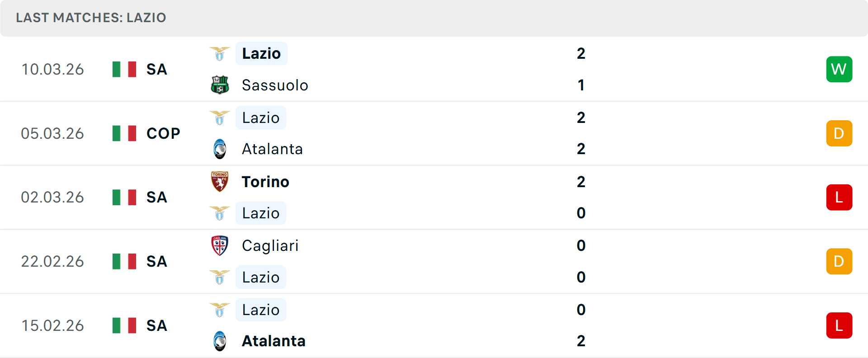Click orange D badge for Cagliari match

pyautogui.click(x=839, y=261)
